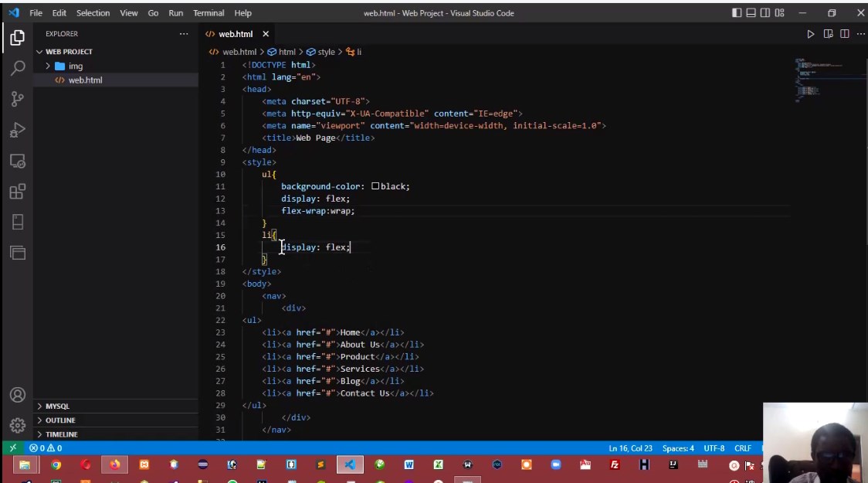This screenshot has width=868, height=483.
Task: Click the 'Contact Us' link text on line 28
Action: pos(364,393)
